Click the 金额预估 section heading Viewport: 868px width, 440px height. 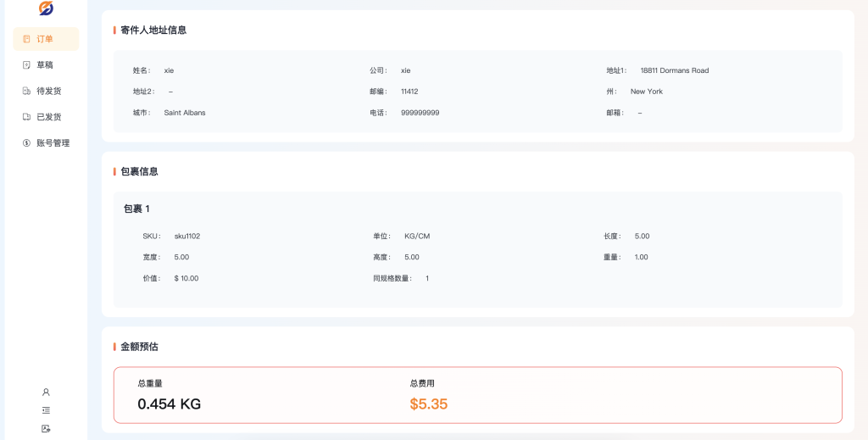click(x=139, y=347)
